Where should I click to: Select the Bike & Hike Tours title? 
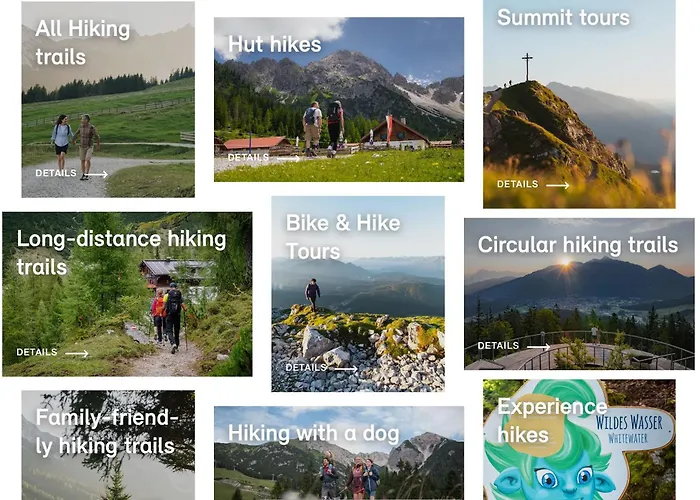pyautogui.click(x=343, y=237)
